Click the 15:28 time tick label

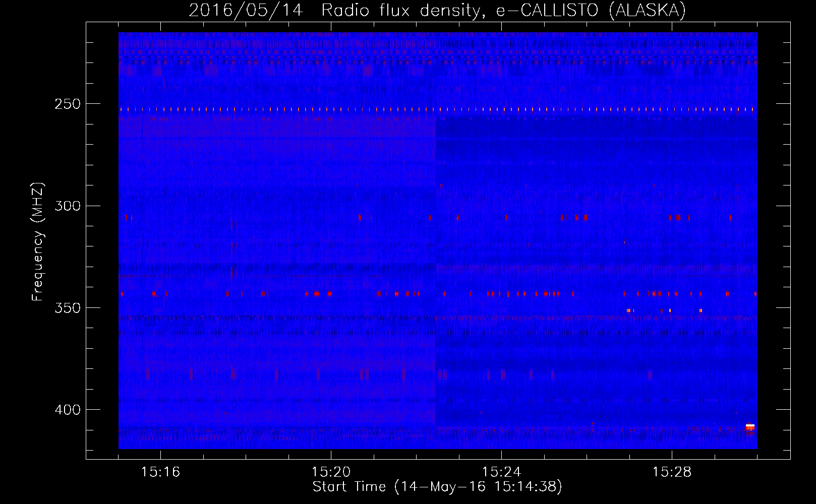pyautogui.click(x=672, y=472)
